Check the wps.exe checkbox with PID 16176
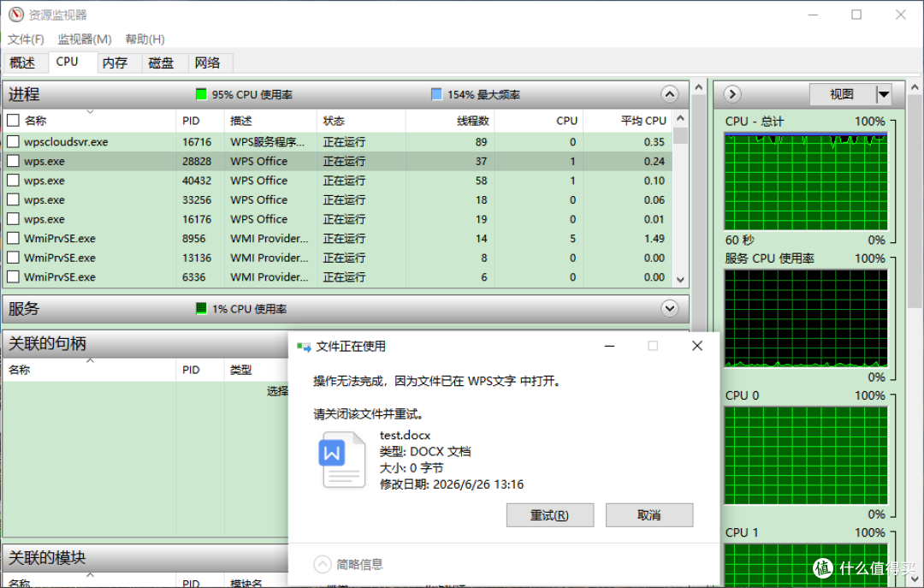 [13, 219]
